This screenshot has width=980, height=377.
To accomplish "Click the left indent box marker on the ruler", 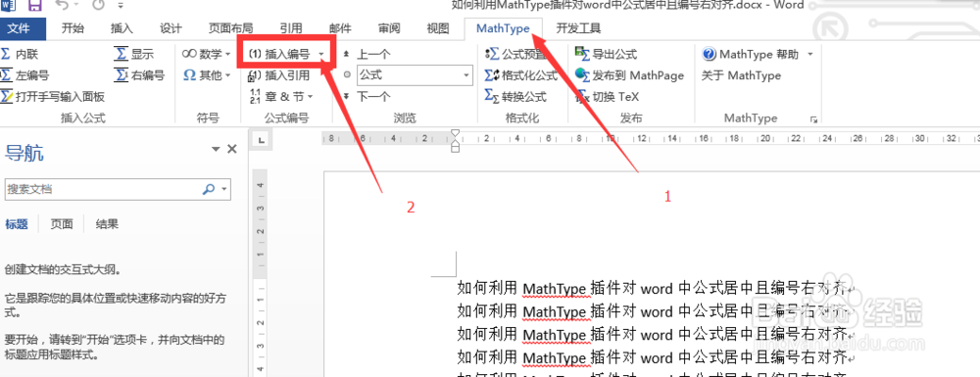I will pos(455,148).
